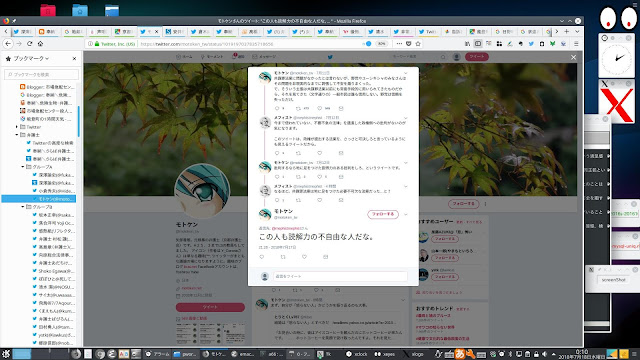
Task: Switch to xeyes in taskbar
Action: tap(385, 354)
